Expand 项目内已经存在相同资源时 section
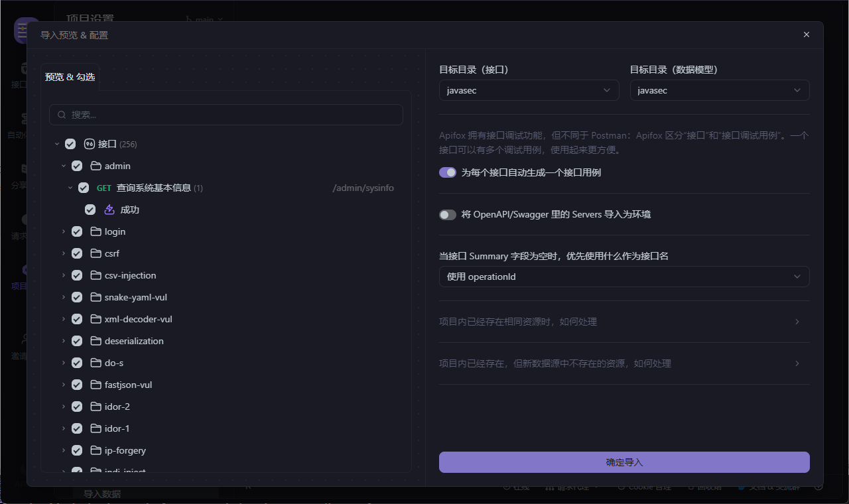 coord(624,322)
